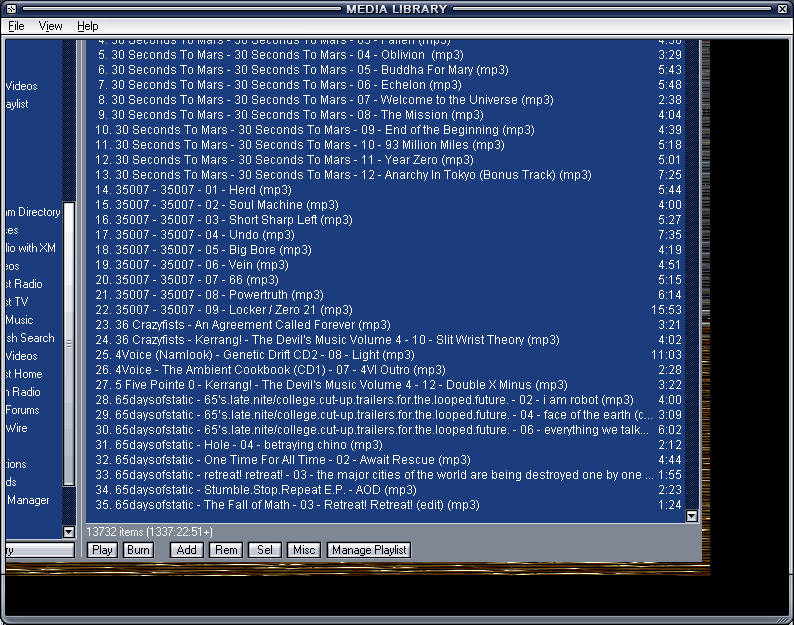The height and width of the screenshot is (625, 794).
Task: Click the sidebar tree scroll-down arrow
Action: tap(69, 532)
